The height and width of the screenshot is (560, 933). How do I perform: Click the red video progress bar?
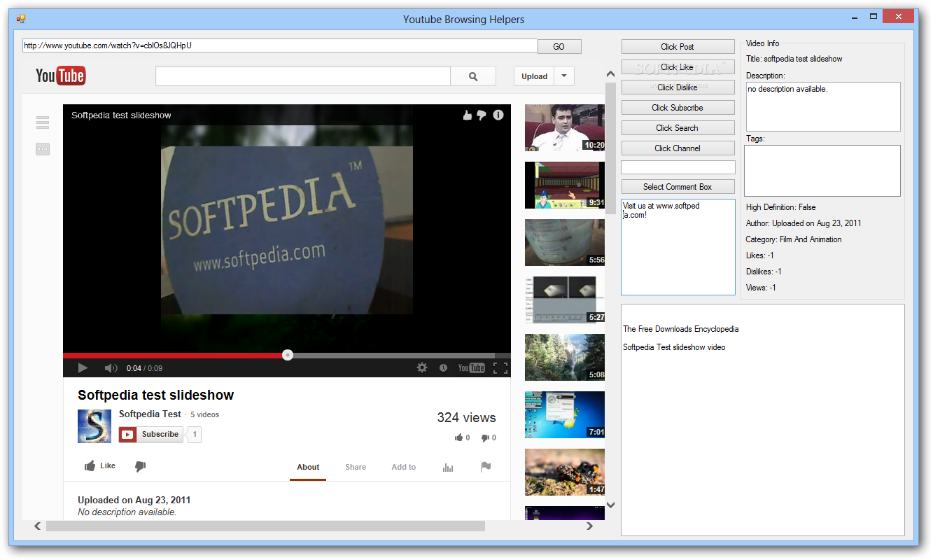click(x=175, y=355)
